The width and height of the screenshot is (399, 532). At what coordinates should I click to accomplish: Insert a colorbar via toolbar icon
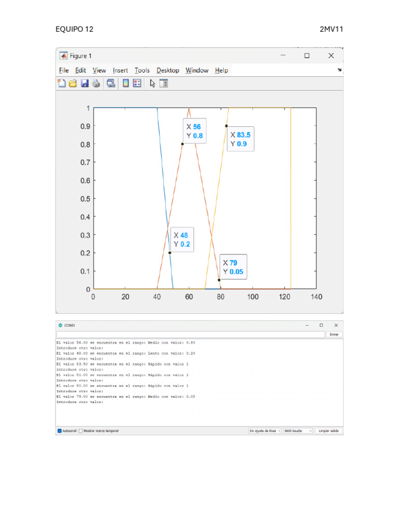tap(126, 84)
